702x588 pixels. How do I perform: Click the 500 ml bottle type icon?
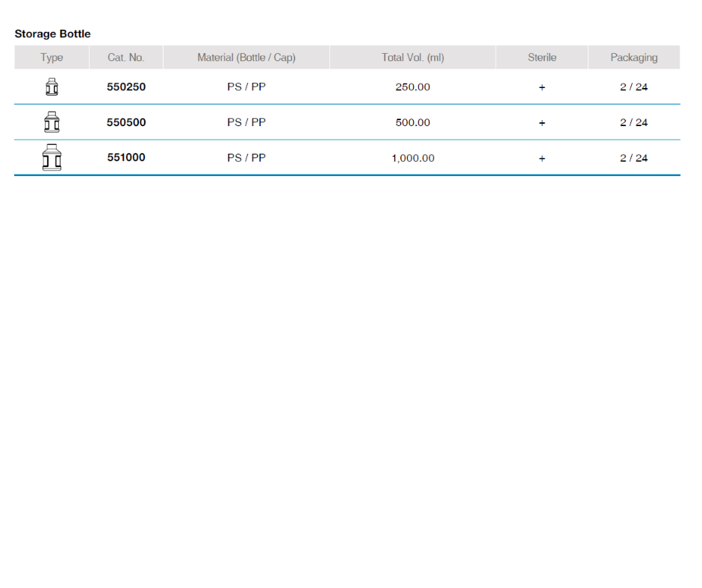click(x=52, y=122)
